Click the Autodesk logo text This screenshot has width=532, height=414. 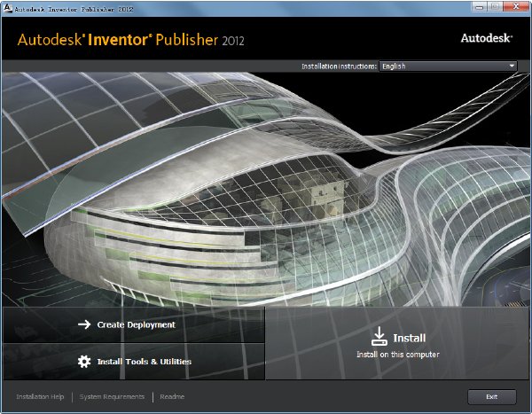[487, 38]
